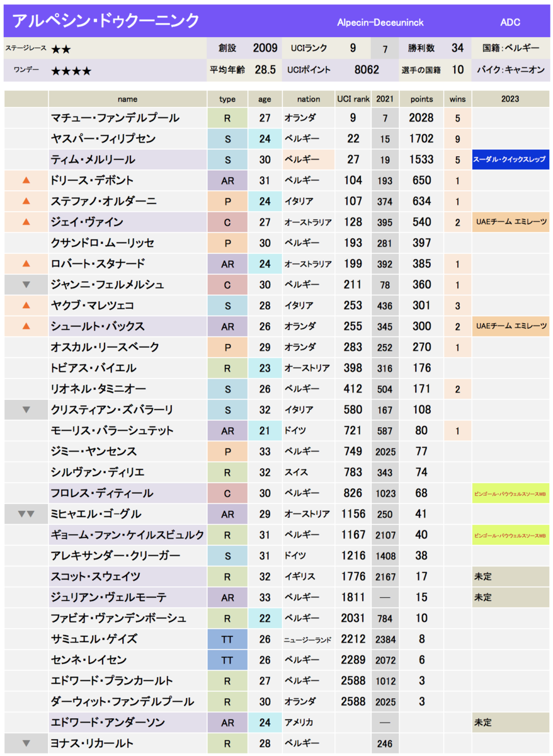This screenshot has height=756, width=553.
Task: Click wins value 9 for ヤスパー・フィリプセン
Action: tap(457, 139)
